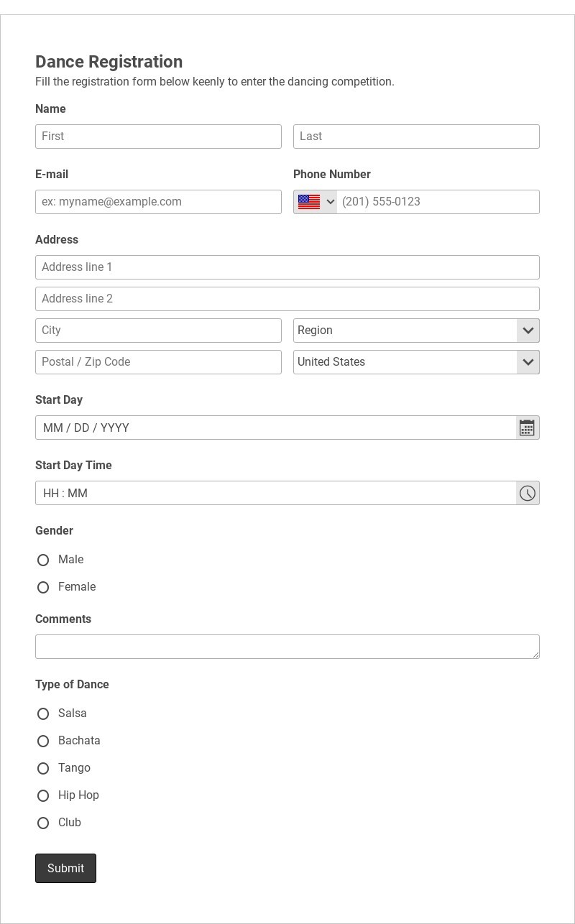
Task: Select the Male radio button
Action: [x=43, y=560]
